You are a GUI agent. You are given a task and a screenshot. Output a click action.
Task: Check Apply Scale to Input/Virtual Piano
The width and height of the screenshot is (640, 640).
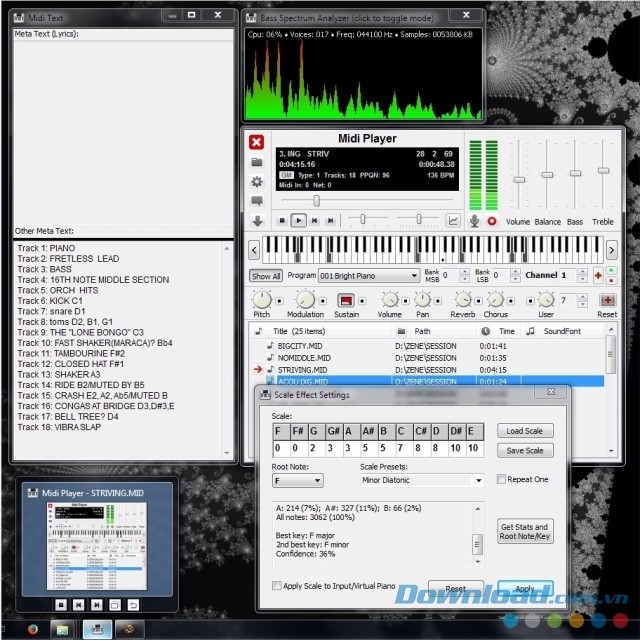277,586
